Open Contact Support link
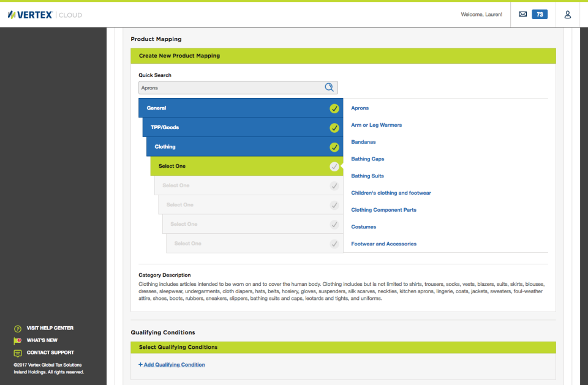The width and height of the screenshot is (588, 385). click(50, 353)
